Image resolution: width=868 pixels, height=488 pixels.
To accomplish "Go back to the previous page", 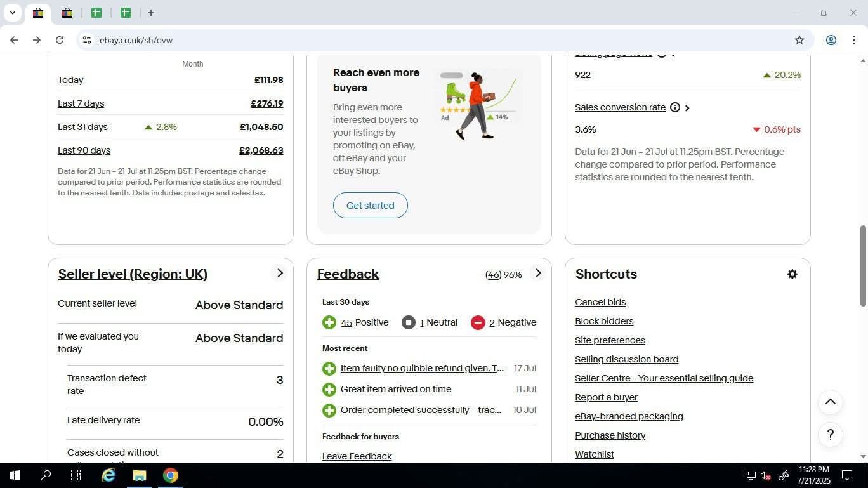I will click(14, 40).
